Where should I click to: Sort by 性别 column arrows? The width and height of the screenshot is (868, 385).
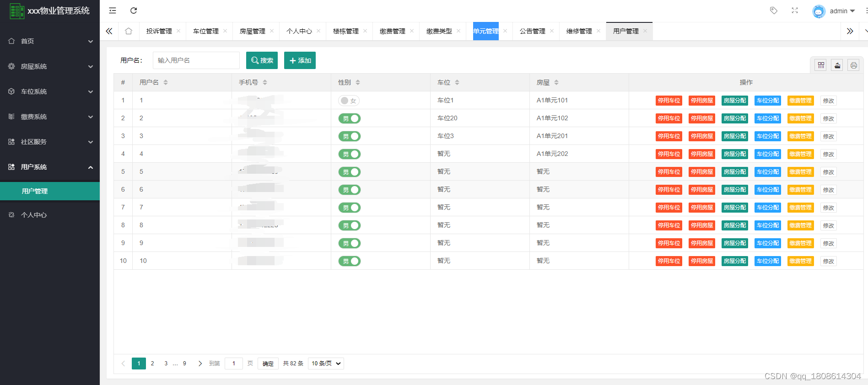(358, 82)
